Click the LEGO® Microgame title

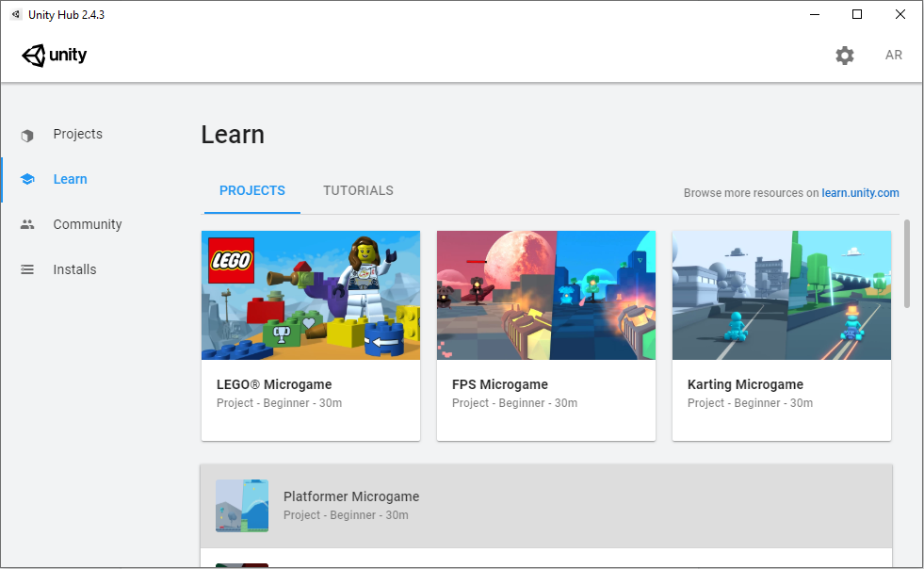[x=274, y=384]
